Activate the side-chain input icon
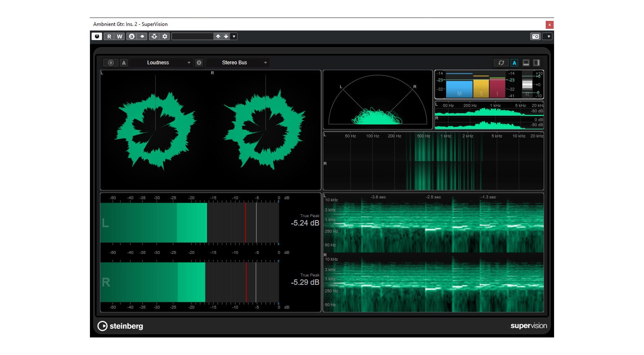The image size is (644, 355). (154, 36)
